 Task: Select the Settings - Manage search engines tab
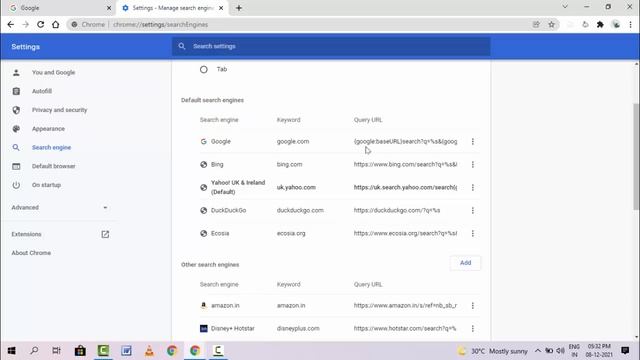coord(172,8)
